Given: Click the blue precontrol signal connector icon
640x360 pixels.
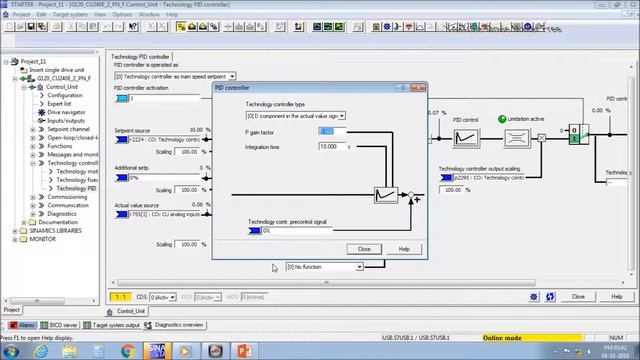Looking at the screenshot, I should [x=255, y=231].
